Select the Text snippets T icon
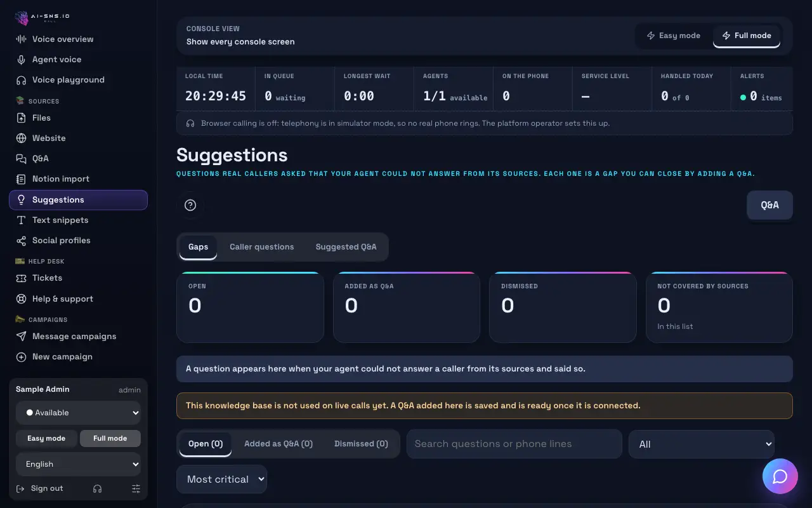The height and width of the screenshot is (508, 812). pyautogui.click(x=21, y=220)
